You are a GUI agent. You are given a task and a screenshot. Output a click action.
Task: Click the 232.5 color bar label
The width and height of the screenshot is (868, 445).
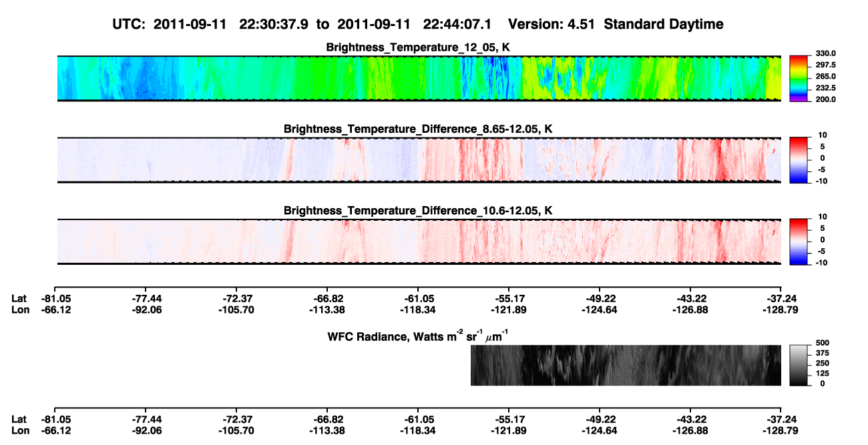[826, 88]
